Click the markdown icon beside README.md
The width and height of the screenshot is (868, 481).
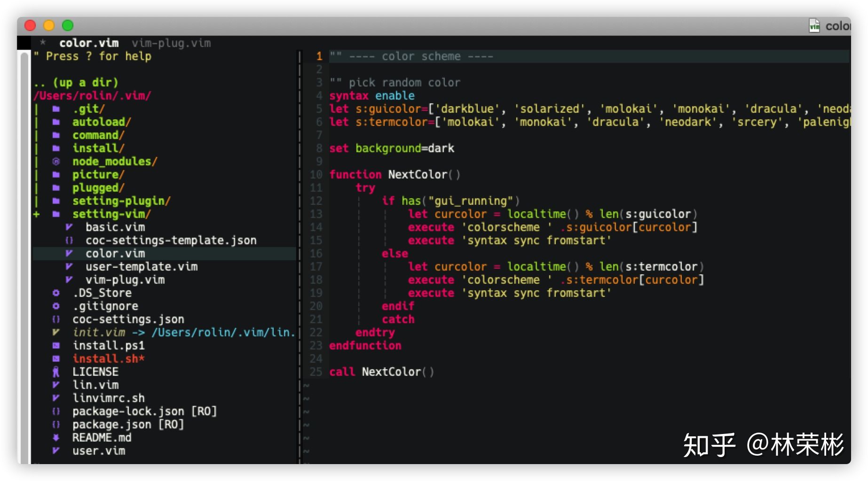56,438
